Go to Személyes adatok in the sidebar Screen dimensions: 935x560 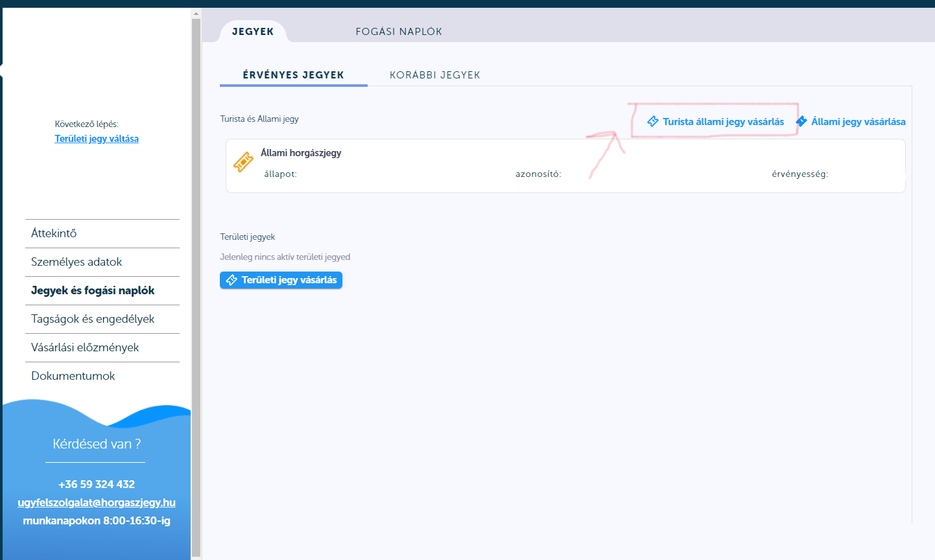coord(102,262)
